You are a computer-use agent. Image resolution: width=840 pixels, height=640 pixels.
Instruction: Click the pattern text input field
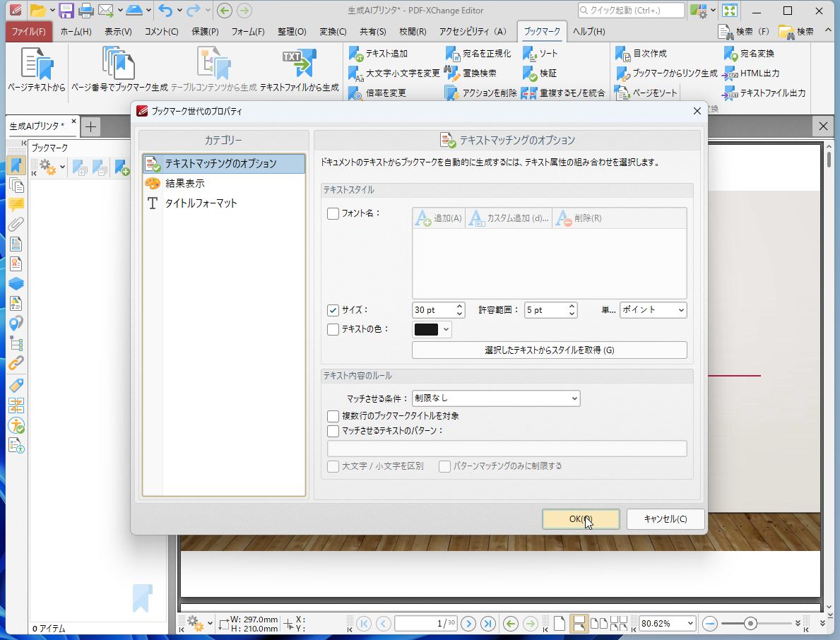(x=507, y=449)
